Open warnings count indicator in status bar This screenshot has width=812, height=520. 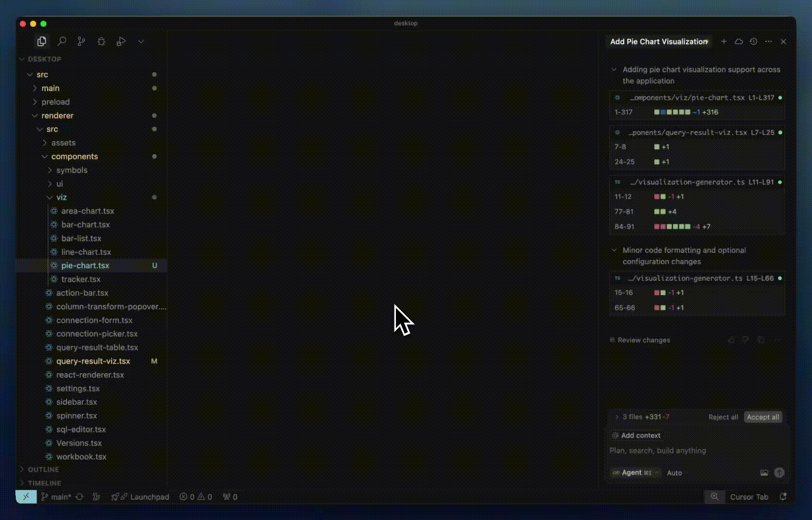pyautogui.click(x=204, y=497)
